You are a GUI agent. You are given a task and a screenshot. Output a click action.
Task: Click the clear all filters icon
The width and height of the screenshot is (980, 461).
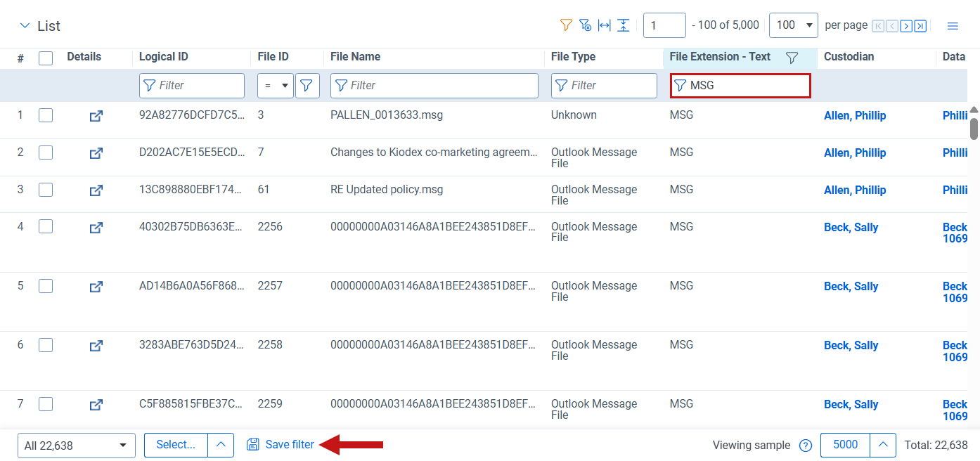pos(585,25)
